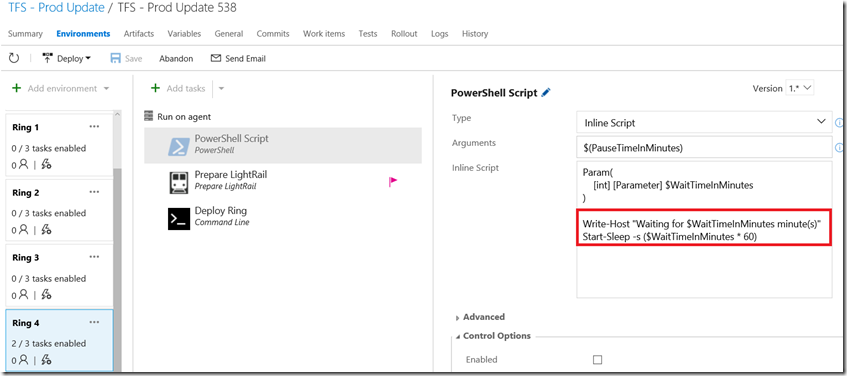Image resolution: width=847 pixels, height=376 pixels.
Task: Open the Type dropdown showing Inline Script
Action: click(704, 123)
